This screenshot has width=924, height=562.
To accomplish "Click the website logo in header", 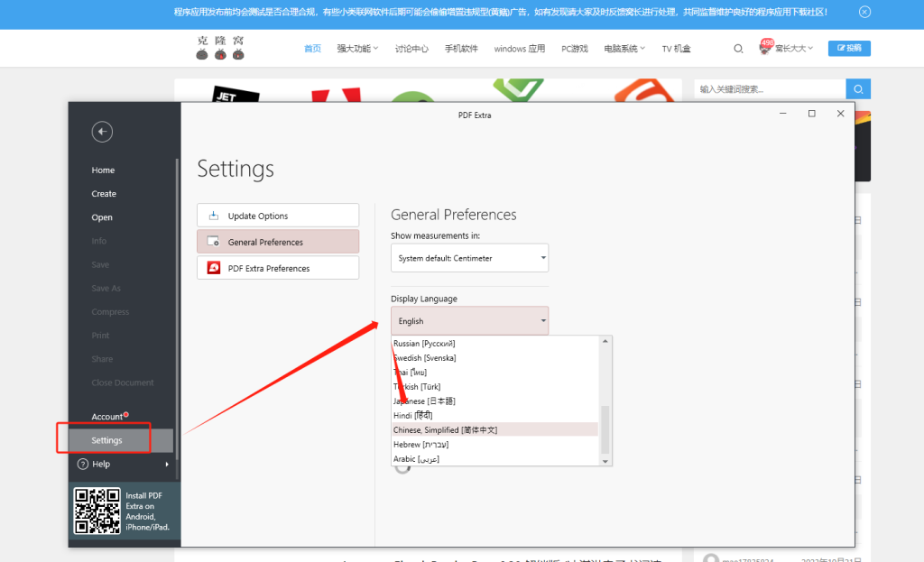I will point(220,48).
